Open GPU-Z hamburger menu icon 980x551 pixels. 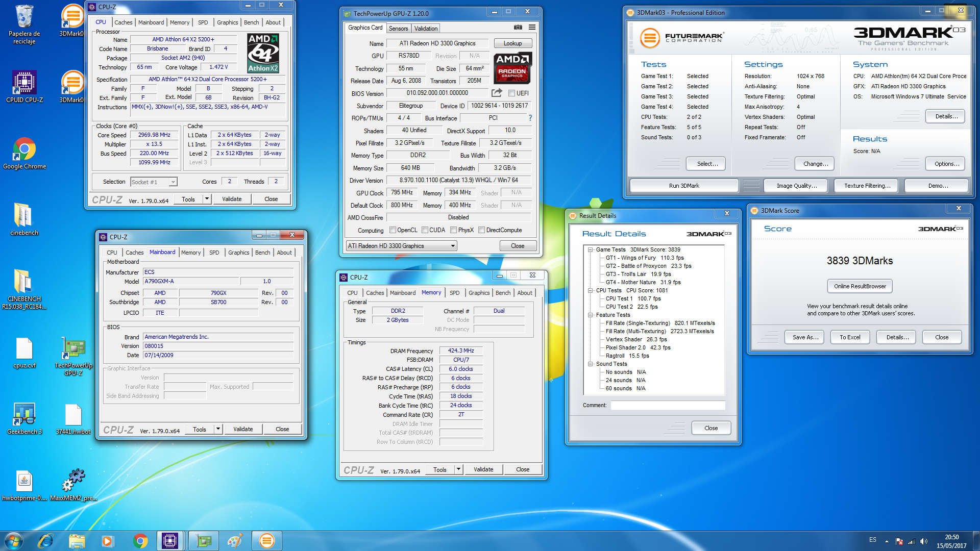[532, 28]
